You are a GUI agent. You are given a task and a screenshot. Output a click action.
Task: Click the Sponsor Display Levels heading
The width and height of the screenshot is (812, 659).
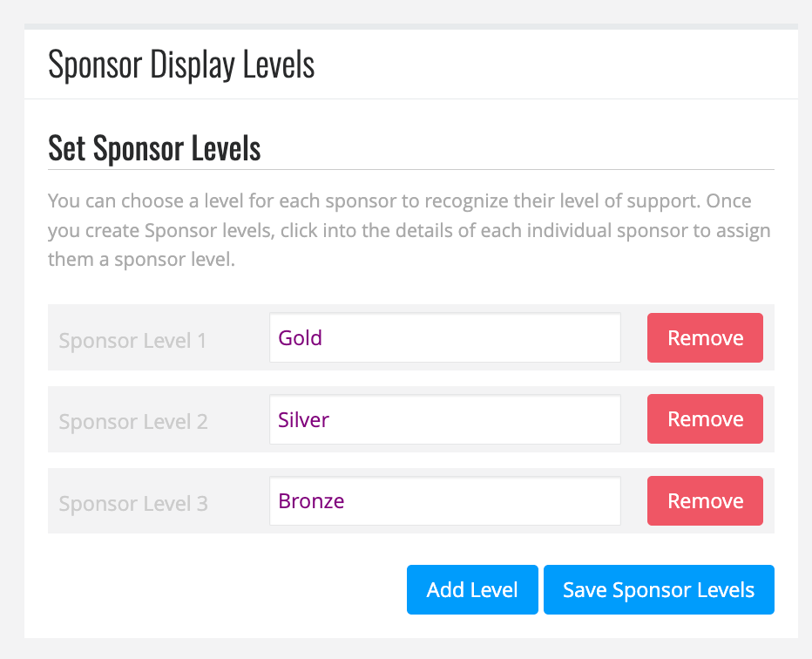(181, 64)
